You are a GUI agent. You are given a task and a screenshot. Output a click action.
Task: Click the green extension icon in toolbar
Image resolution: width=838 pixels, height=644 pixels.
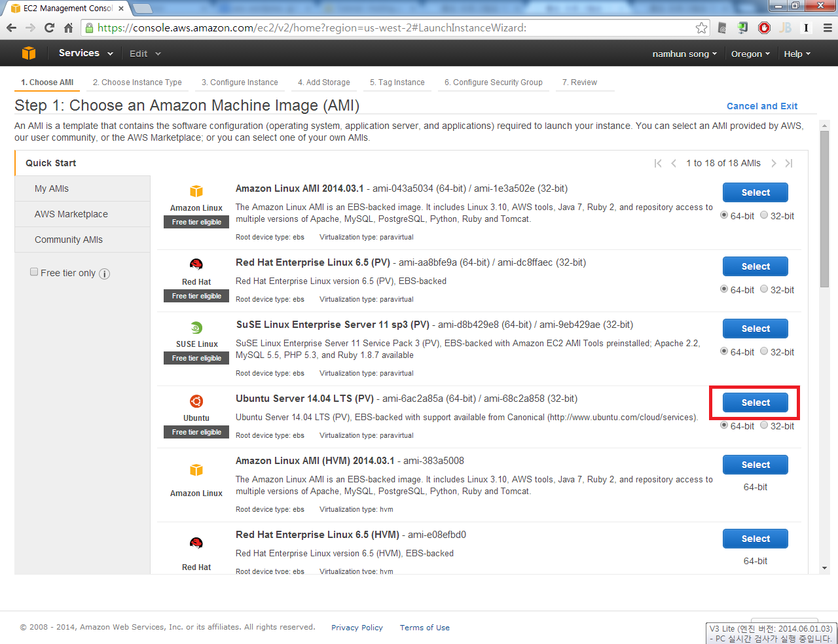tap(743, 27)
